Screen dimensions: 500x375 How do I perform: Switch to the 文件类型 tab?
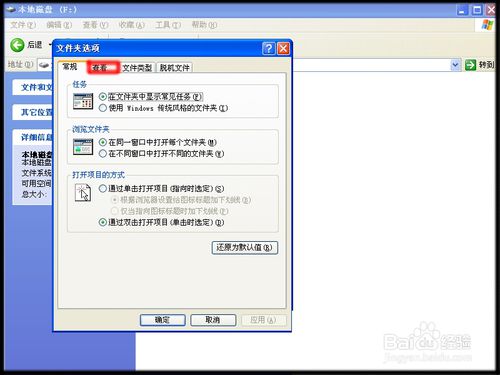(137, 68)
